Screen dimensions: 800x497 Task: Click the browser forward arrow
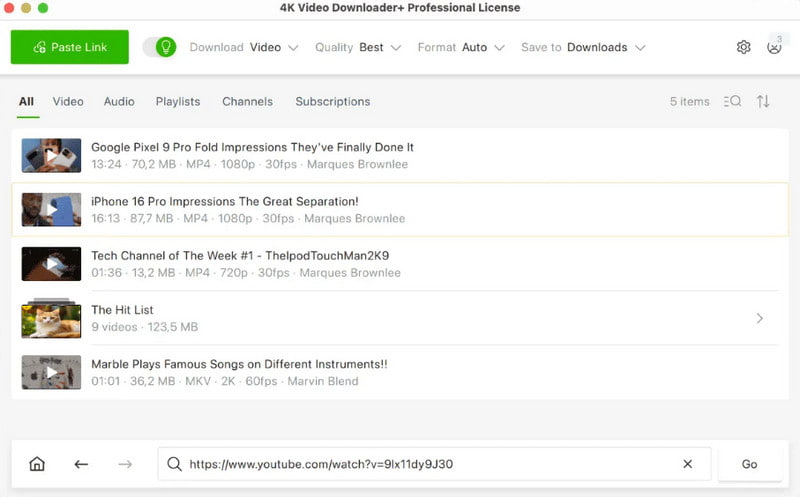(125, 464)
